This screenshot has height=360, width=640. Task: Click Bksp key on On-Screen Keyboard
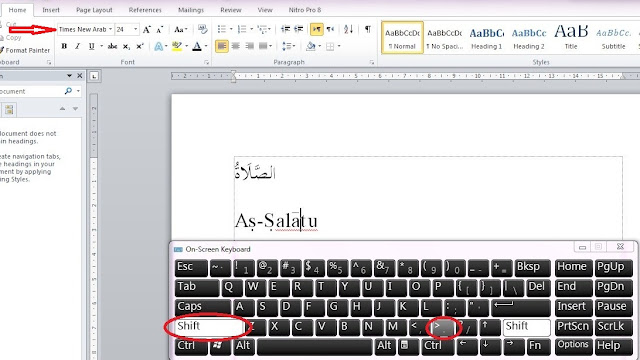pyautogui.click(x=532, y=267)
